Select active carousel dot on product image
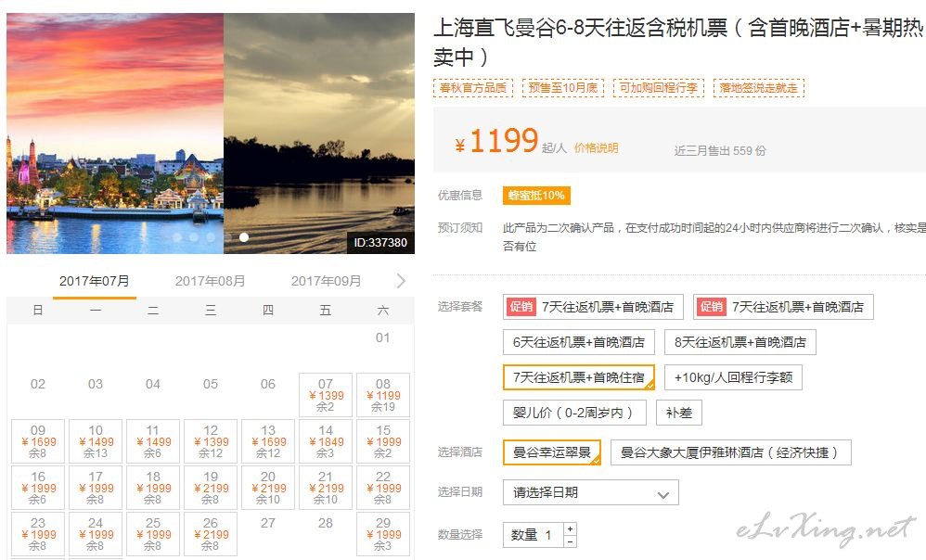The width and height of the screenshot is (926, 560). point(244,237)
